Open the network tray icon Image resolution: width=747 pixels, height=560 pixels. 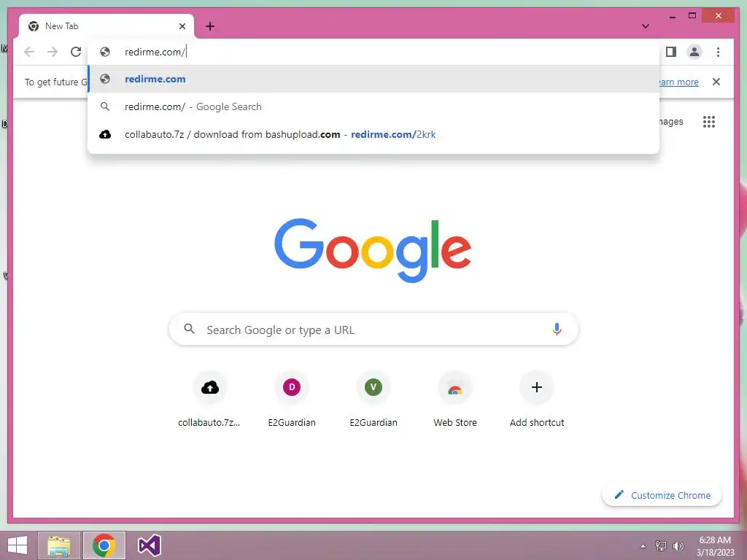tap(661, 545)
